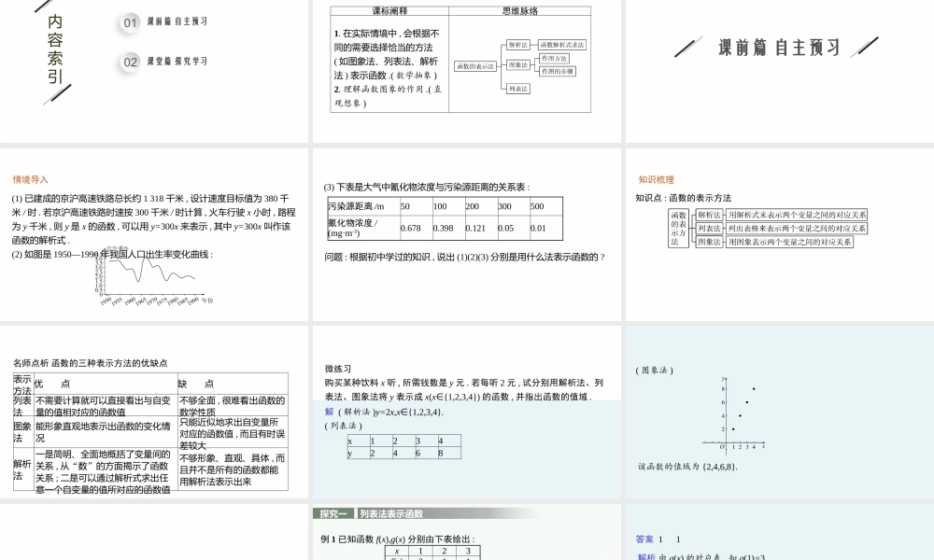
Task: Select the 函数解析式求法 node
Action: click(x=562, y=45)
